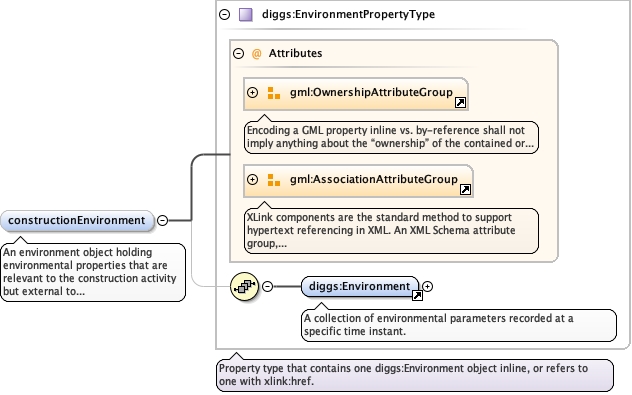Click the 'A collection of environmental parameters' annotation
Image resolution: width=632 pixels, height=395 pixels.
click(459, 325)
